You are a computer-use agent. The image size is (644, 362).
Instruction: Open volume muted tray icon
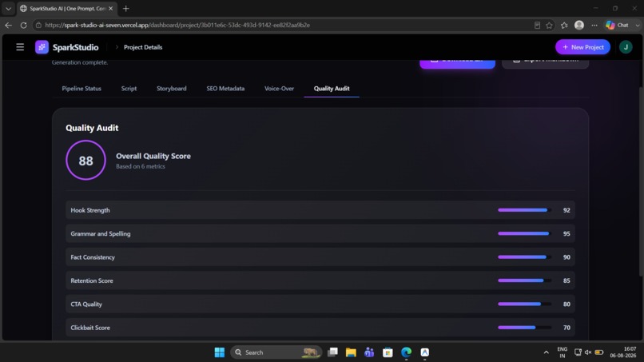pos(588,352)
